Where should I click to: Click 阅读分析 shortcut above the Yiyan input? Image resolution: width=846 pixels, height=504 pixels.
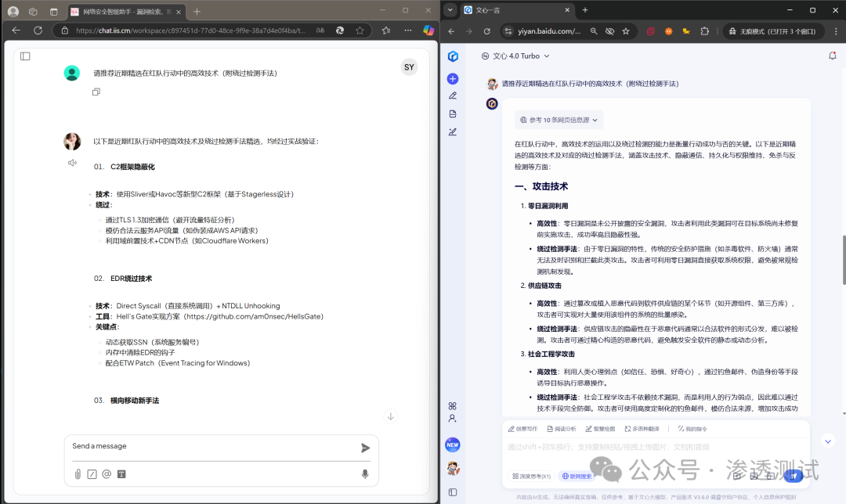pyautogui.click(x=562, y=429)
